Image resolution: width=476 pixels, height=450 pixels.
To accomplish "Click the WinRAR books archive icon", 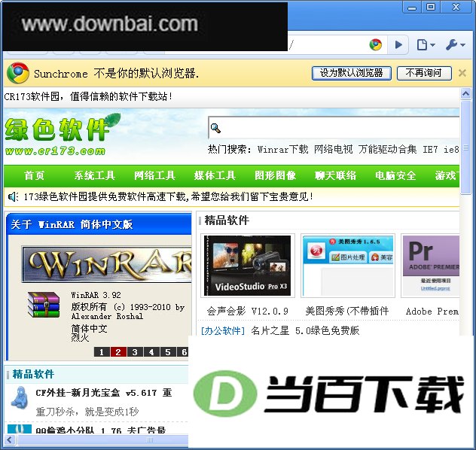I will pyautogui.click(x=44, y=305).
